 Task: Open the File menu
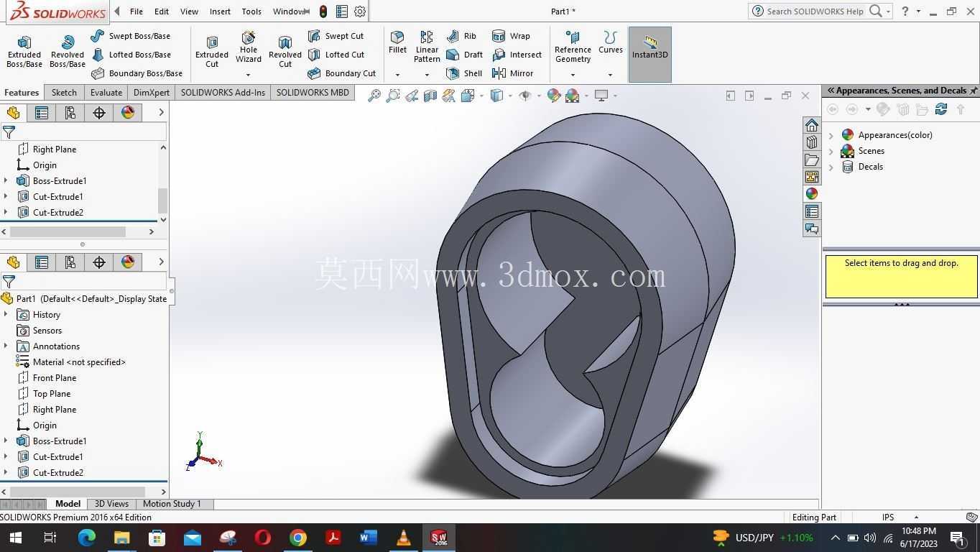pos(136,11)
